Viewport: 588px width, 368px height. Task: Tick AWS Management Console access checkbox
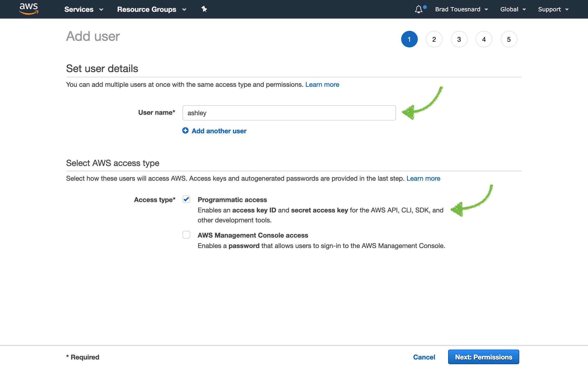[x=186, y=235]
